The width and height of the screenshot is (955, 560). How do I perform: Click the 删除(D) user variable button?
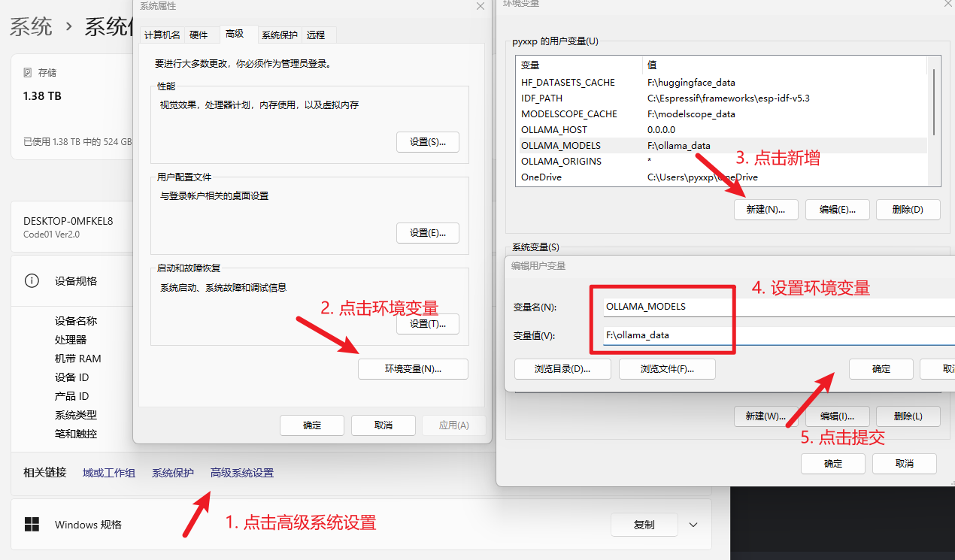pyautogui.click(x=908, y=210)
